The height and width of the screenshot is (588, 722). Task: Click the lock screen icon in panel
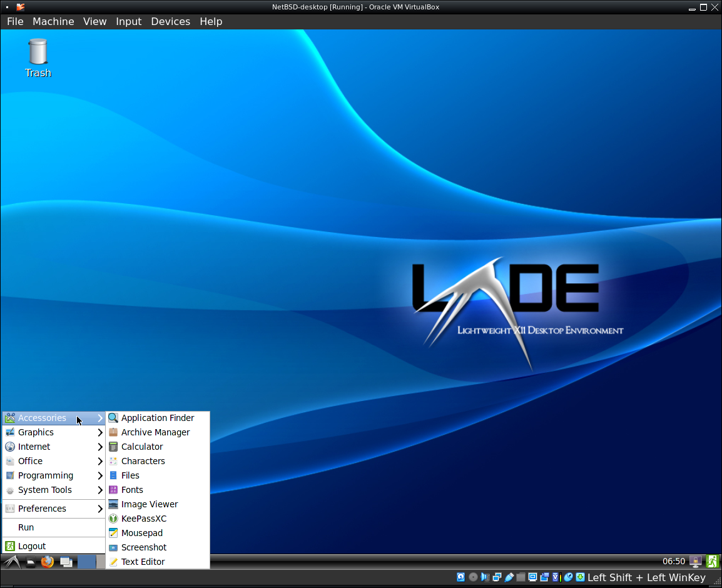[695, 561]
